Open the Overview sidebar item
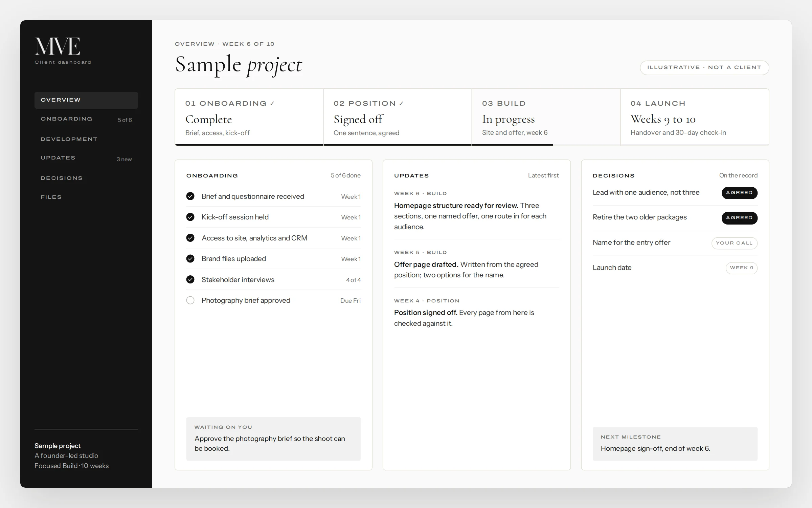Image resolution: width=812 pixels, height=508 pixels. [x=86, y=100]
